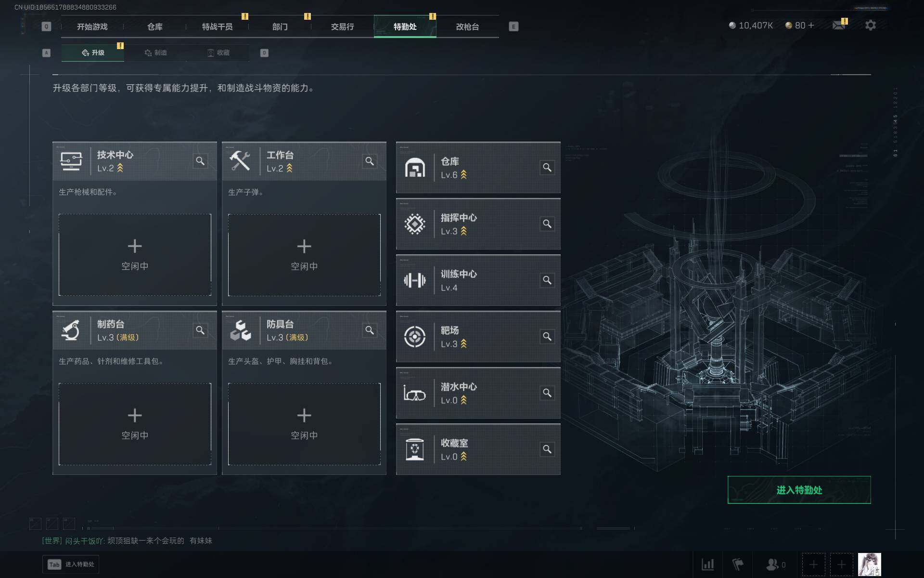The image size is (924, 578).
Task: View 仓库 Lv.6 details via magnifier
Action: point(547,167)
